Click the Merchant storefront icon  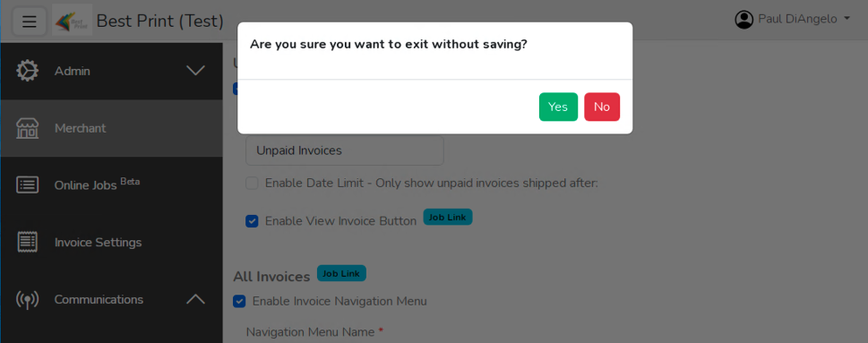click(x=27, y=128)
